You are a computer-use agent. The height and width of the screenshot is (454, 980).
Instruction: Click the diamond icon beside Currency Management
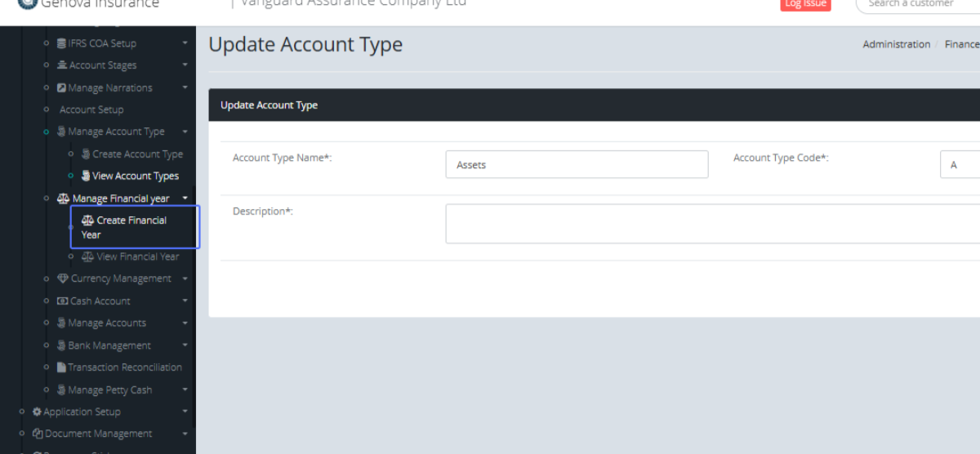(x=63, y=278)
